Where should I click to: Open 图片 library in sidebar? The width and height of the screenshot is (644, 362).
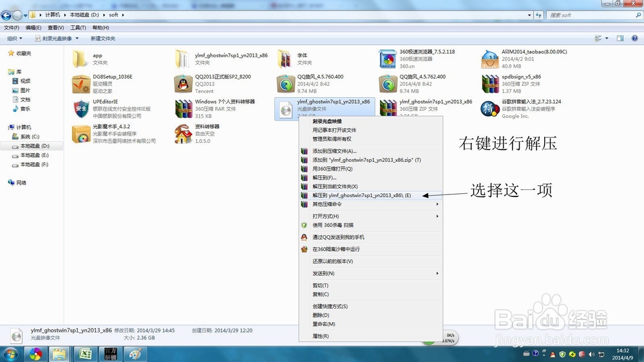21,90
